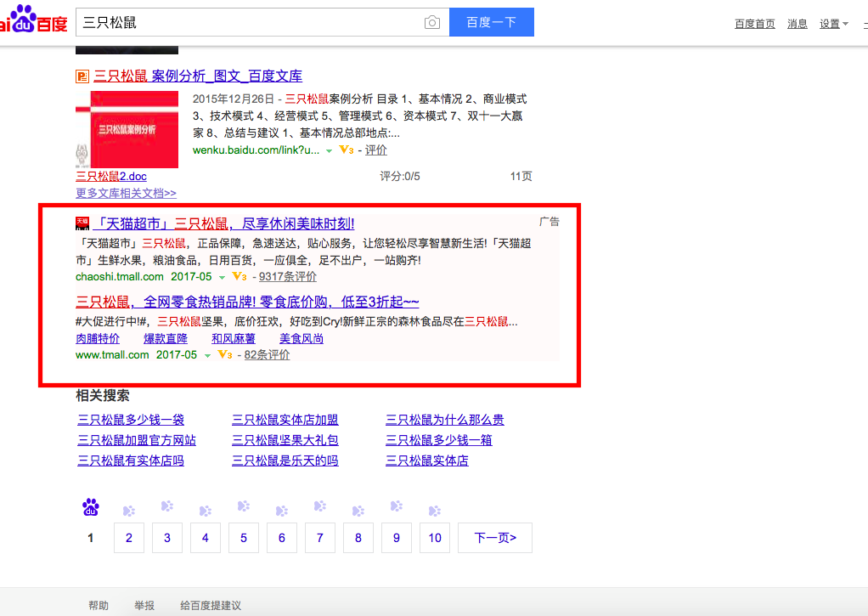
Task: Click the V3 badge on chaoshi.tmall.com result
Action: pyautogui.click(x=239, y=277)
